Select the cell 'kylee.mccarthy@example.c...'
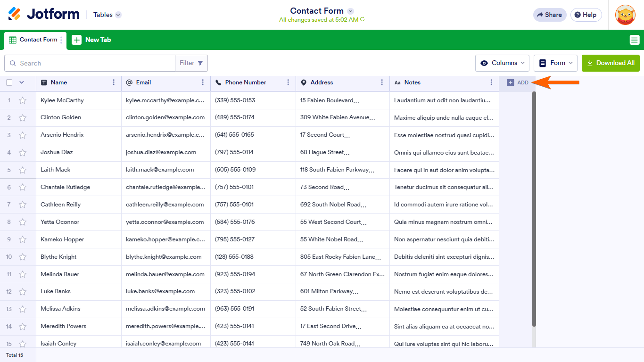Image resolution: width=644 pixels, height=362 pixels. point(166,100)
